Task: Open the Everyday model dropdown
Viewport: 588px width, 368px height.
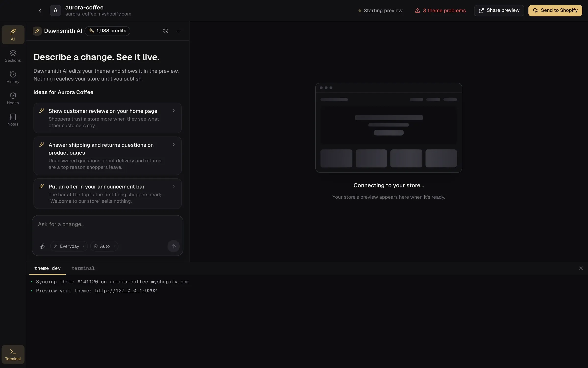Action: (x=69, y=246)
